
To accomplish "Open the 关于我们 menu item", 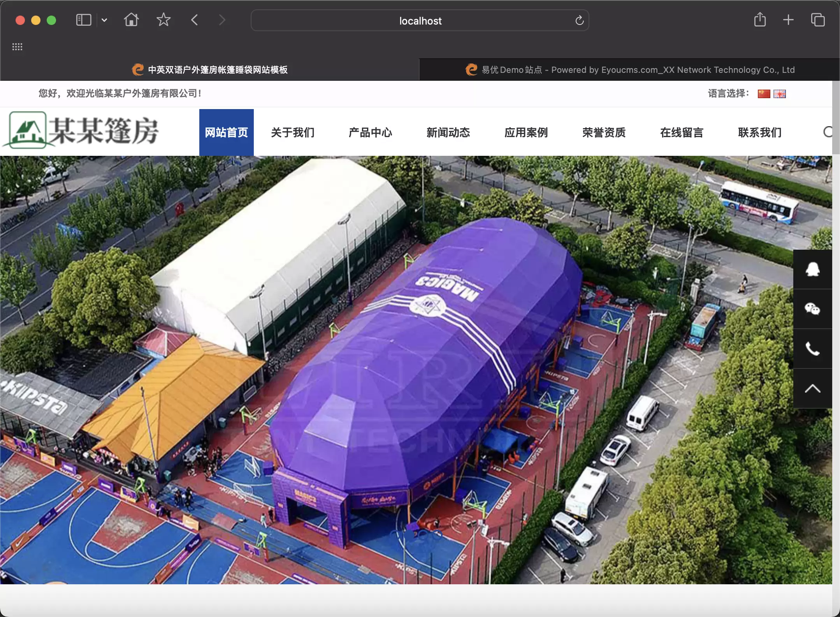I will pyautogui.click(x=293, y=132).
